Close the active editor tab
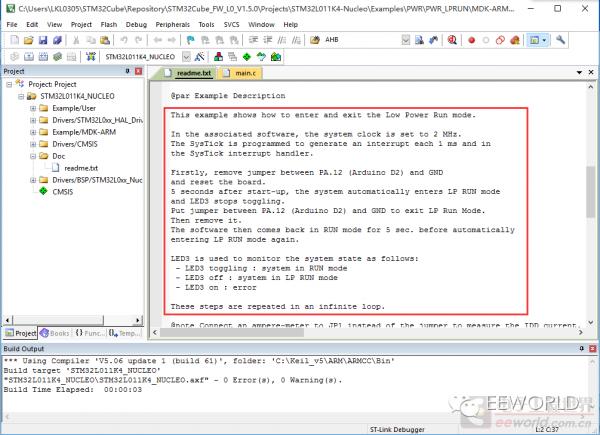The width and height of the screenshot is (600, 435). tap(591, 72)
